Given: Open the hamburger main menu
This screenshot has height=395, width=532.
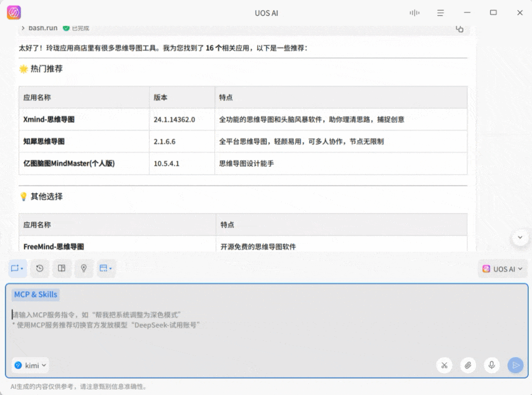Looking at the screenshot, I should click(440, 13).
